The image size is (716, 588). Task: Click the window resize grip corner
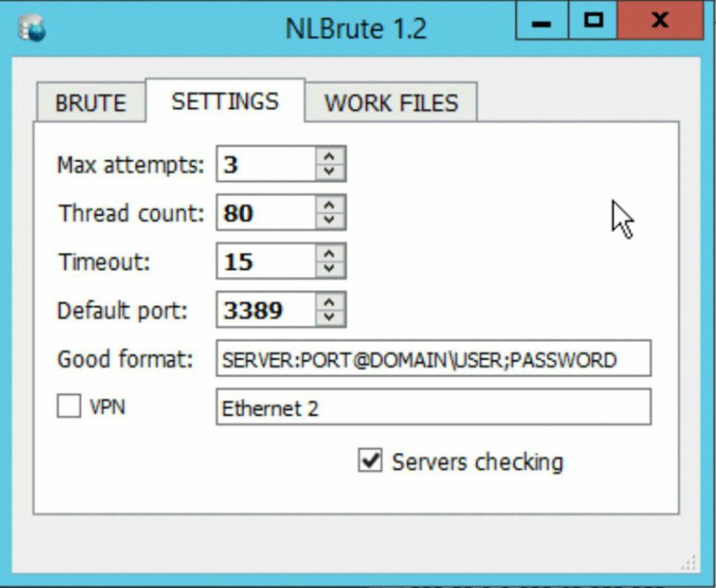[689, 563]
